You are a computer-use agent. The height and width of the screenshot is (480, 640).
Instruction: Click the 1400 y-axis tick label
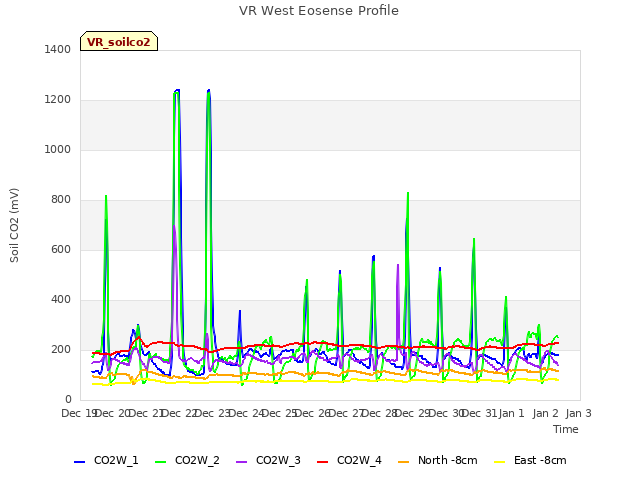58,49
